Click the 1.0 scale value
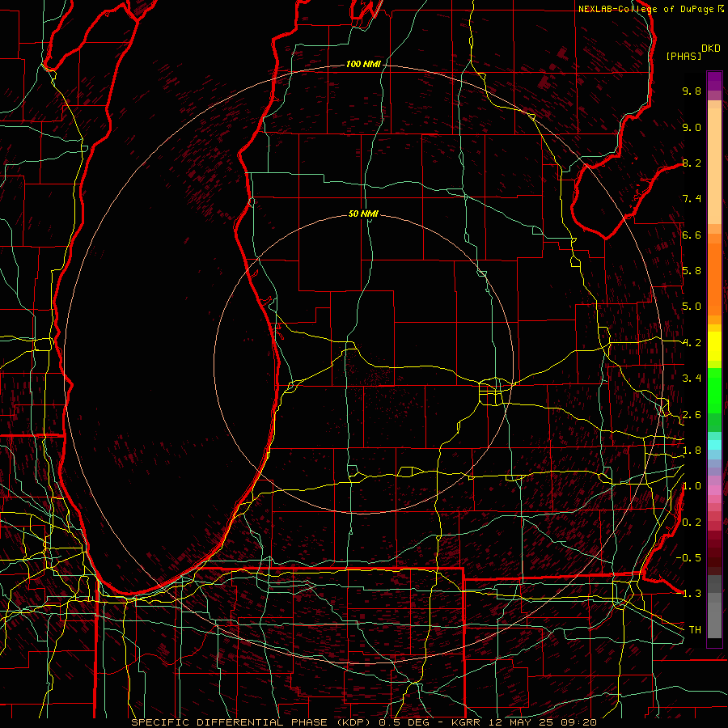The width and height of the screenshot is (728, 728). [692, 486]
